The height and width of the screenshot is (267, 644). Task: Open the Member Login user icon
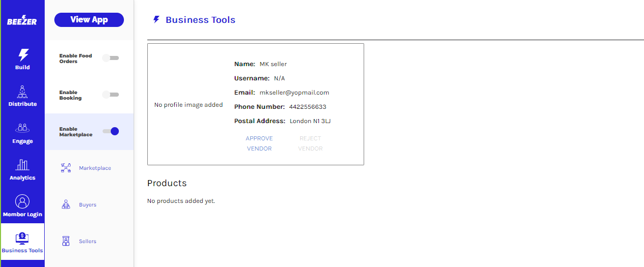tap(22, 201)
